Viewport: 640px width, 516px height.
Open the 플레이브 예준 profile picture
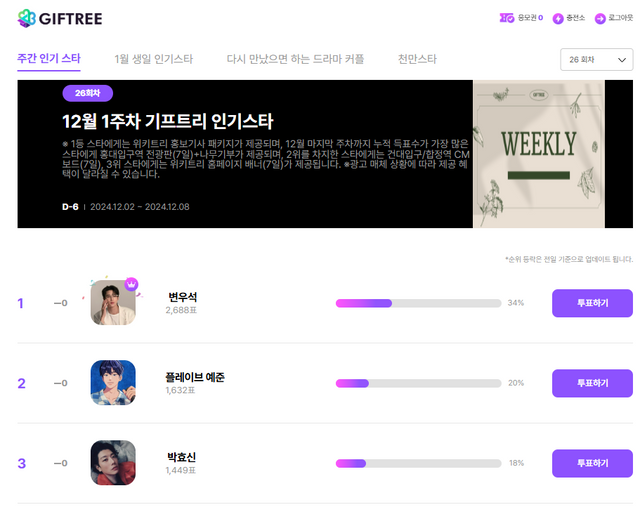pos(113,383)
